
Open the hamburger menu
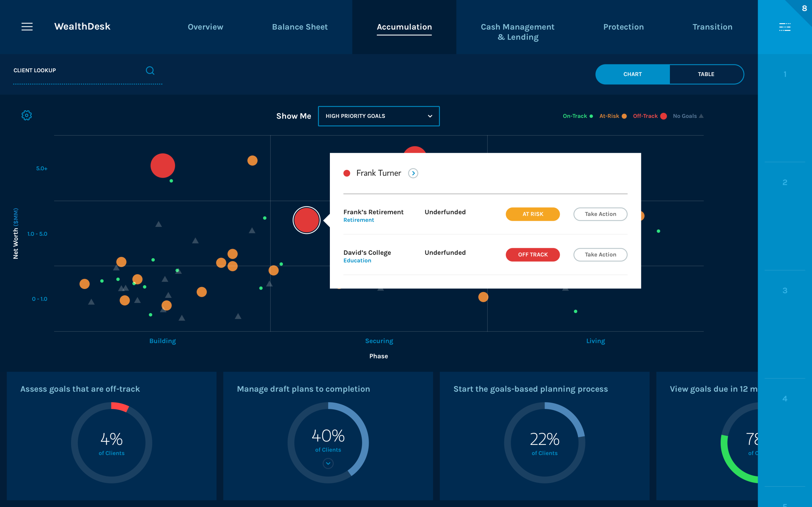[27, 27]
